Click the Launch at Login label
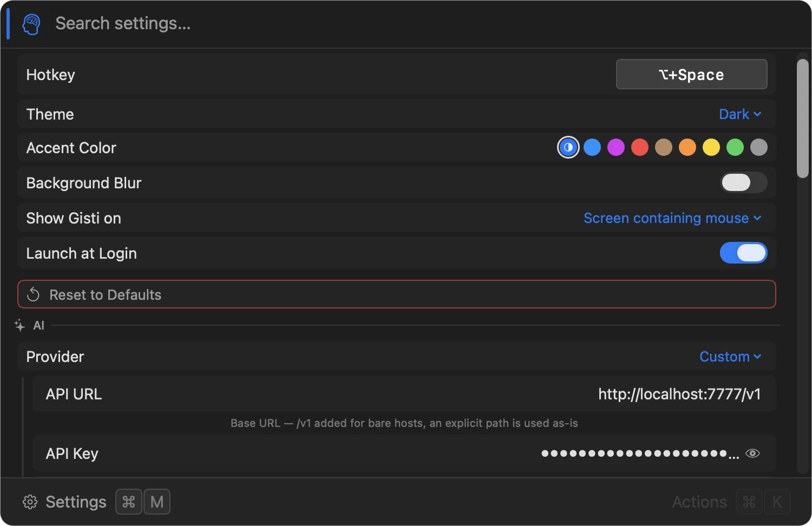Image resolution: width=812 pixels, height=526 pixels. (82, 253)
